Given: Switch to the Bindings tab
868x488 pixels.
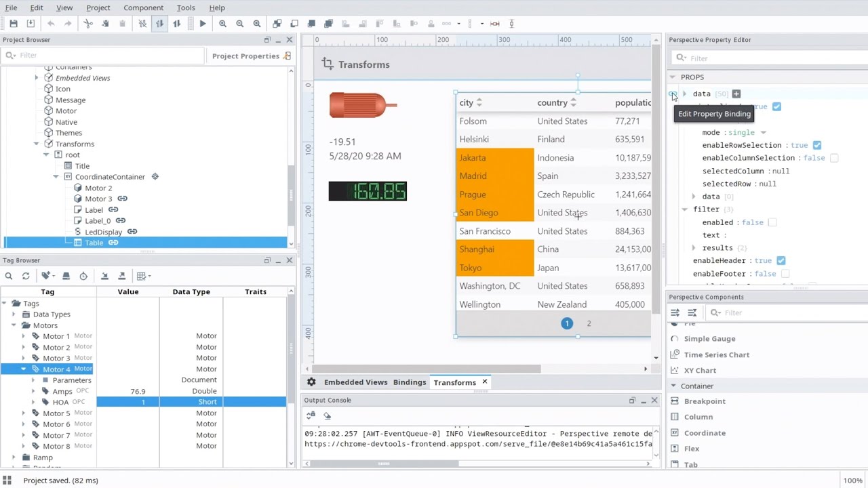Looking at the screenshot, I should 410,382.
